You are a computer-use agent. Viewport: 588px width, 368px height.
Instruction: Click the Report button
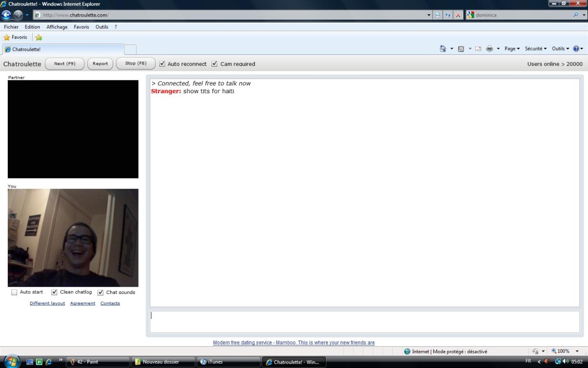pyautogui.click(x=100, y=64)
